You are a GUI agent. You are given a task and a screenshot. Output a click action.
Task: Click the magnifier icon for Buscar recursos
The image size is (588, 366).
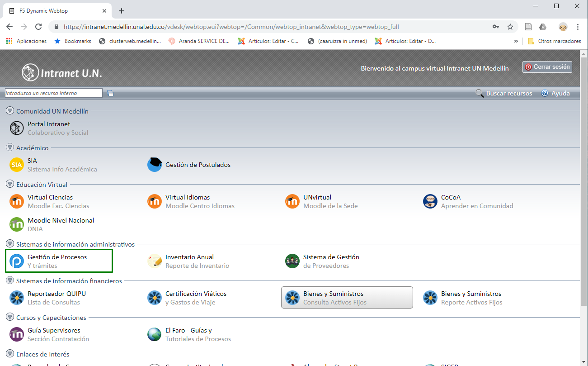480,93
